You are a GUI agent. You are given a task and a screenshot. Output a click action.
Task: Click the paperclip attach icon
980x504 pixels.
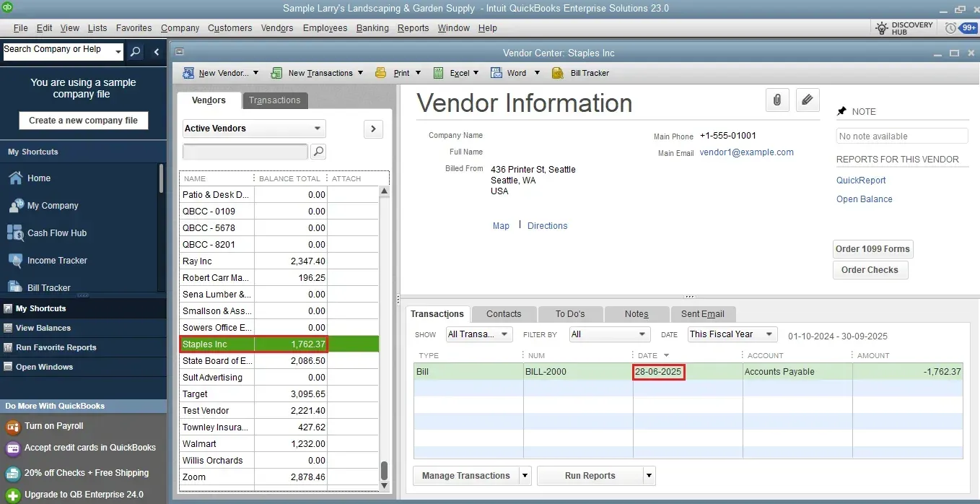coord(776,100)
